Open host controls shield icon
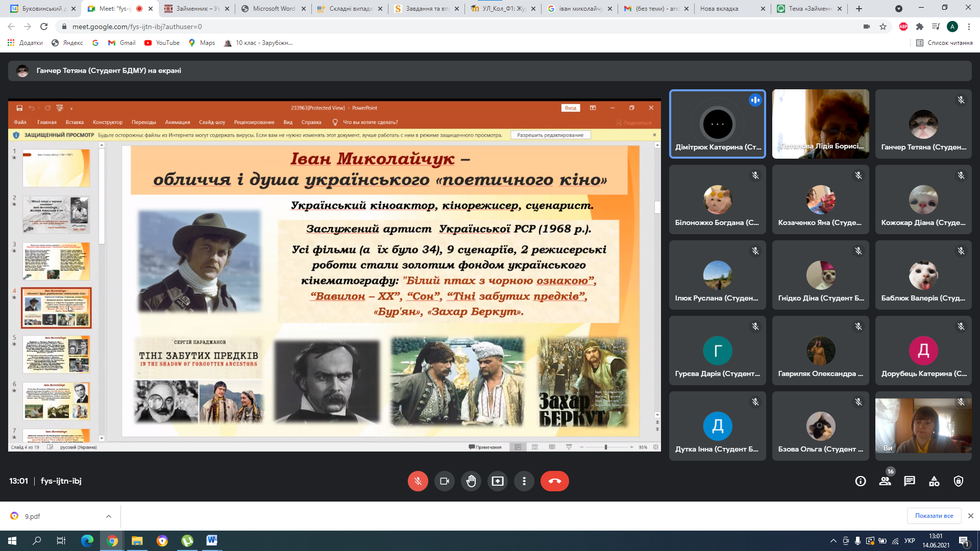The image size is (980, 551). 959,481
